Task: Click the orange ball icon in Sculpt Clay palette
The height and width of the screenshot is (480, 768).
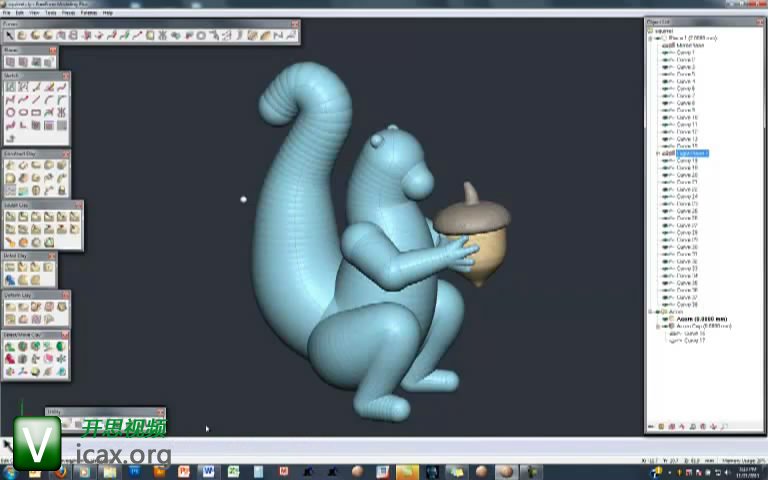Action: tap(23, 242)
